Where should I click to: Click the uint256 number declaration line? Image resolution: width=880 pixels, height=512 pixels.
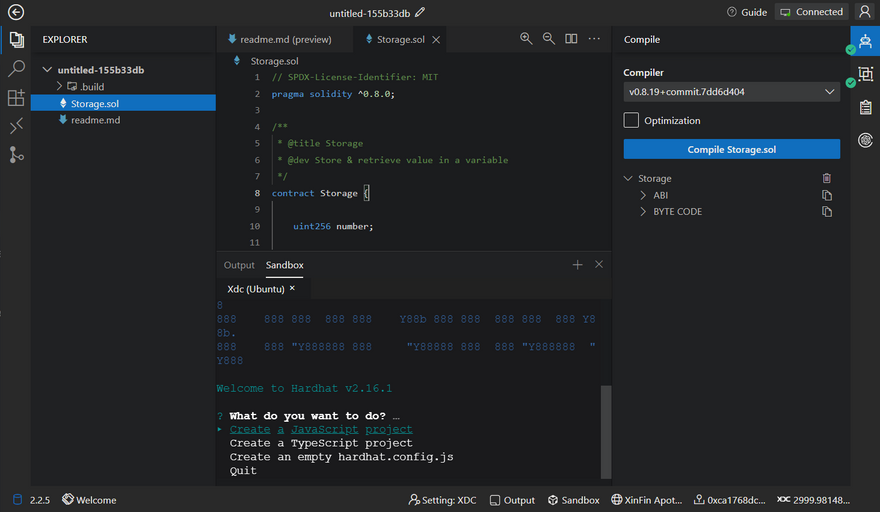tap(333, 226)
